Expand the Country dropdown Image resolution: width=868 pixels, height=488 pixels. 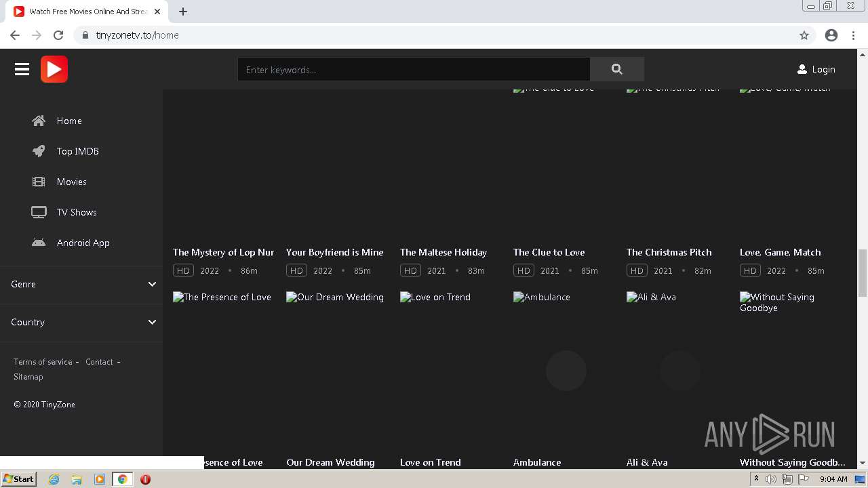[x=81, y=322]
